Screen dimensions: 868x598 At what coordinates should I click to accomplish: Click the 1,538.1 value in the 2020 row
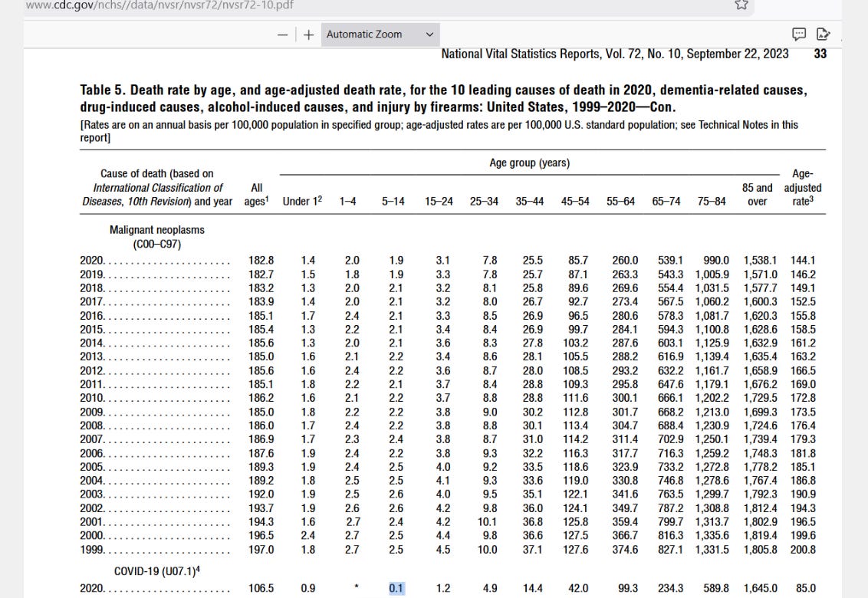(x=760, y=260)
